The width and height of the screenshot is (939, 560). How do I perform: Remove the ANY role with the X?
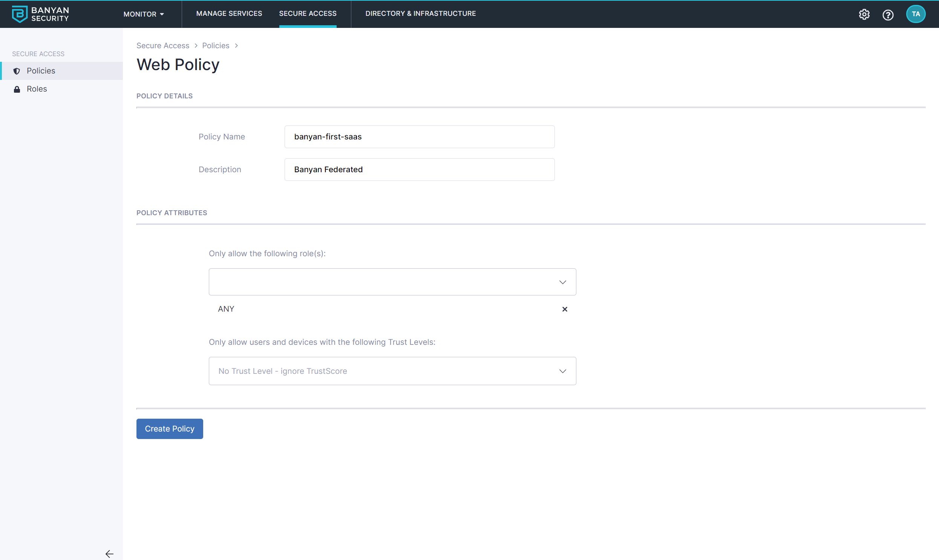564,309
